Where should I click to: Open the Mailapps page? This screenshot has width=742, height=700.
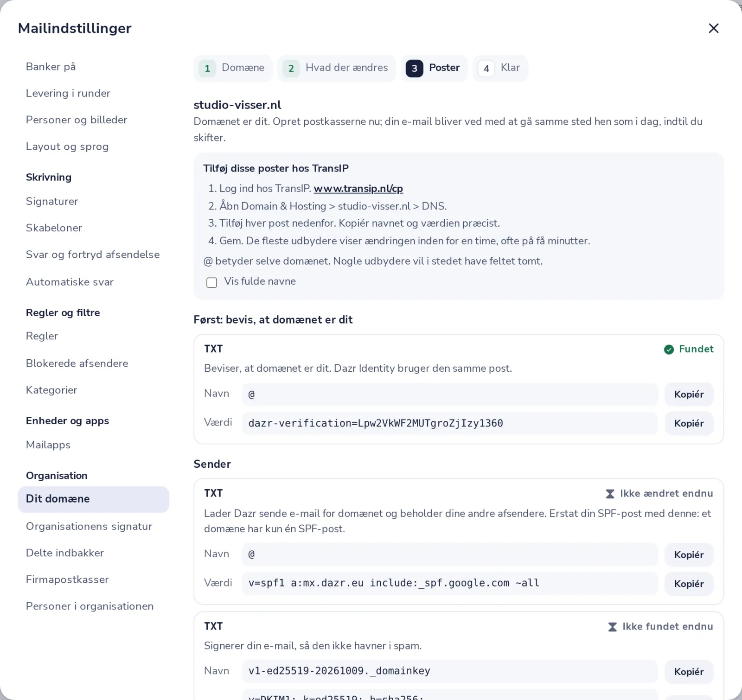pos(94,445)
